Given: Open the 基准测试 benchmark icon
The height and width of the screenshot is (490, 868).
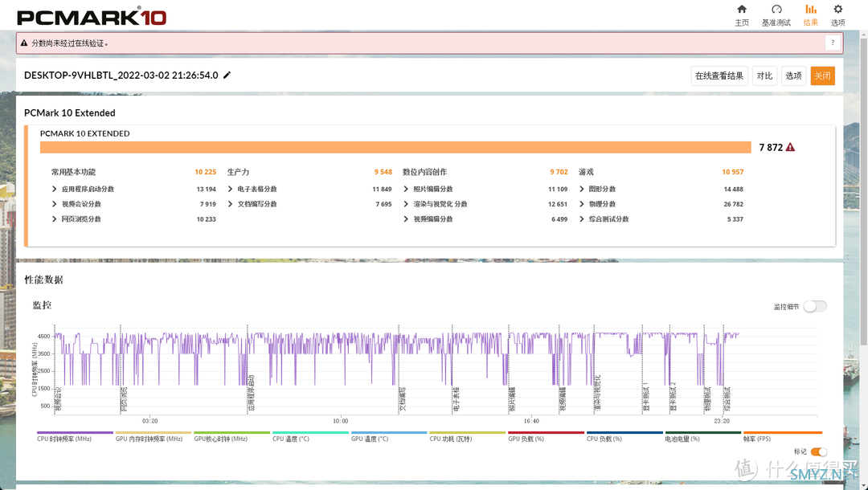Looking at the screenshot, I should pyautogui.click(x=776, y=10).
